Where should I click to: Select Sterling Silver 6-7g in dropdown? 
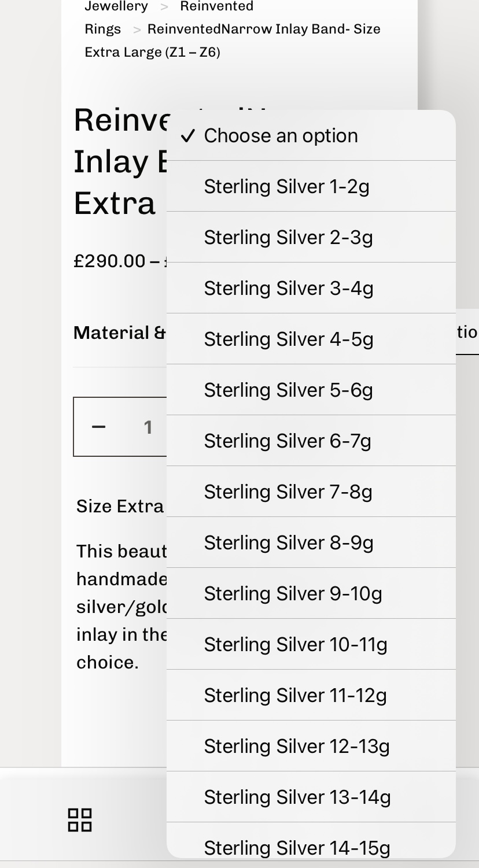click(288, 441)
